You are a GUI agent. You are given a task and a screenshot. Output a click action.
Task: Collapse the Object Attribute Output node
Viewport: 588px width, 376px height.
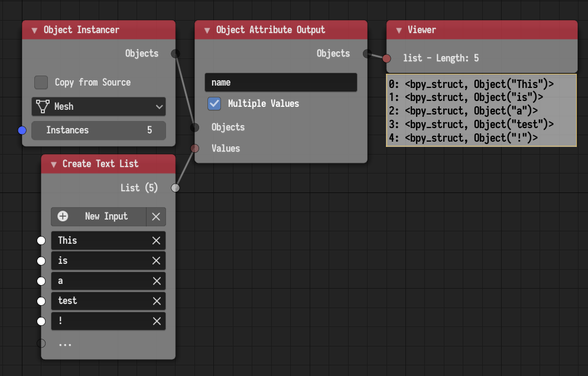point(207,30)
